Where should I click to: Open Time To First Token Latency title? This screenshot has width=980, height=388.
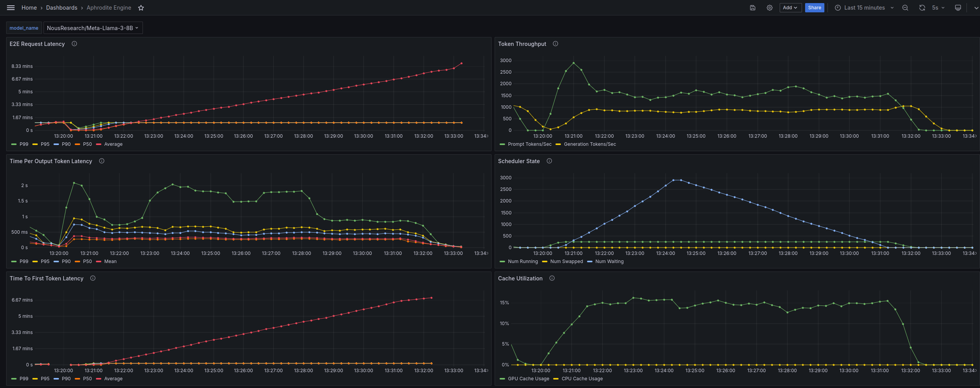click(x=47, y=278)
